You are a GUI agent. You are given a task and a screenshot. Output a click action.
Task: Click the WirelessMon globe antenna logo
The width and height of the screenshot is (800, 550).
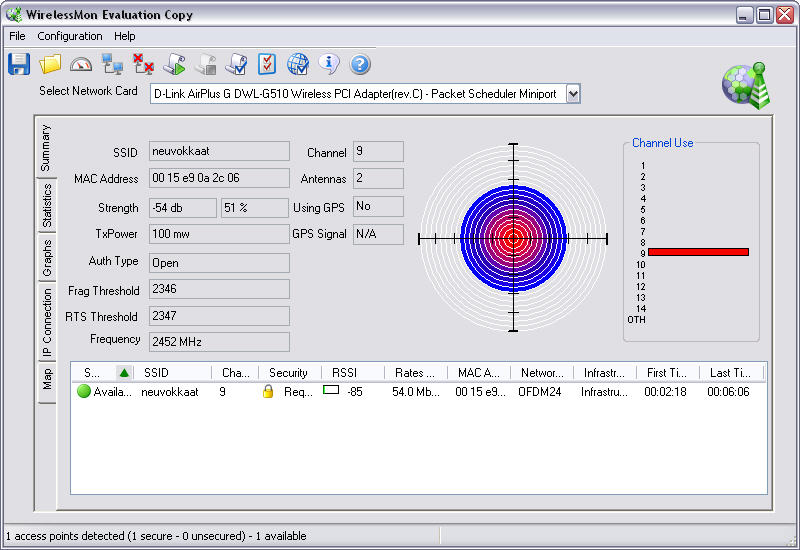pyautogui.click(x=746, y=86)
